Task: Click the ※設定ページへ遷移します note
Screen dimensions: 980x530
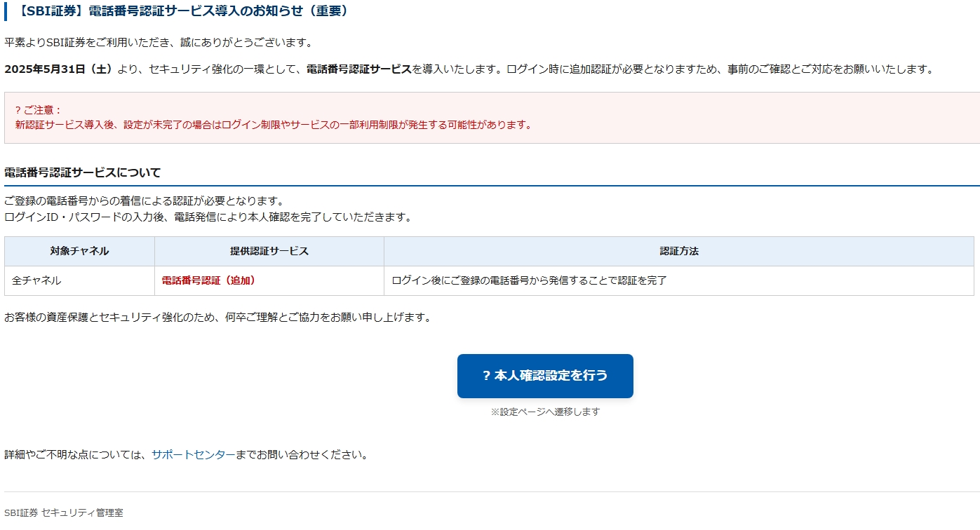Action: pyautogui.click(x=545, y=412)
